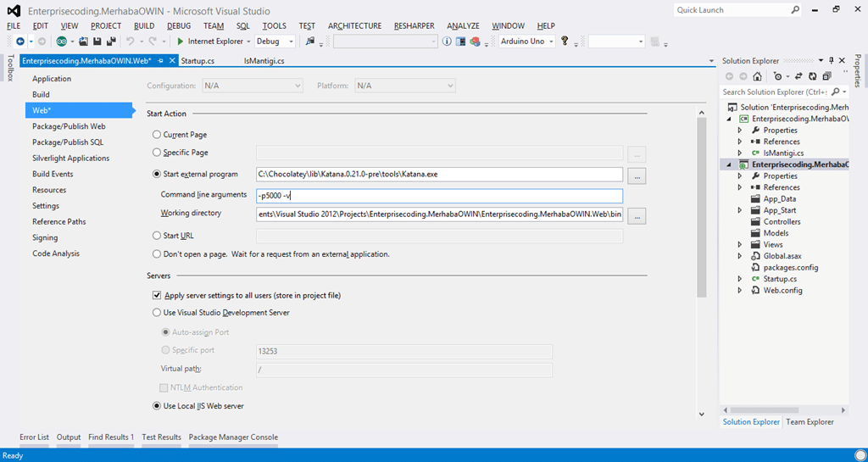Screen dimensions: 868x462
Task: Expand Global.asax in Solution Explorer
Action: [740, 256]
